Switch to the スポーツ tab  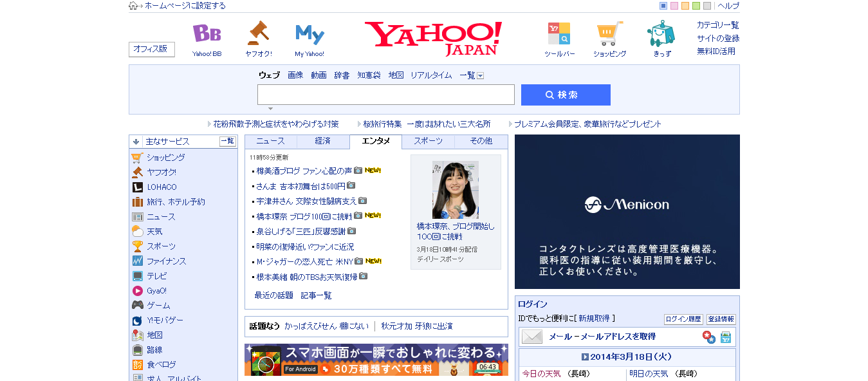coord(428,142)
